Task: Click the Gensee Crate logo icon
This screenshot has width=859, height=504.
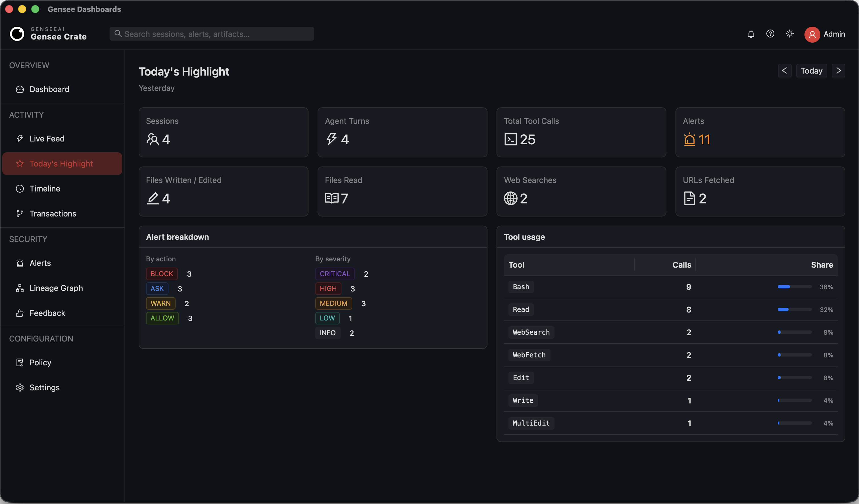Action: [x=17, y=34]
